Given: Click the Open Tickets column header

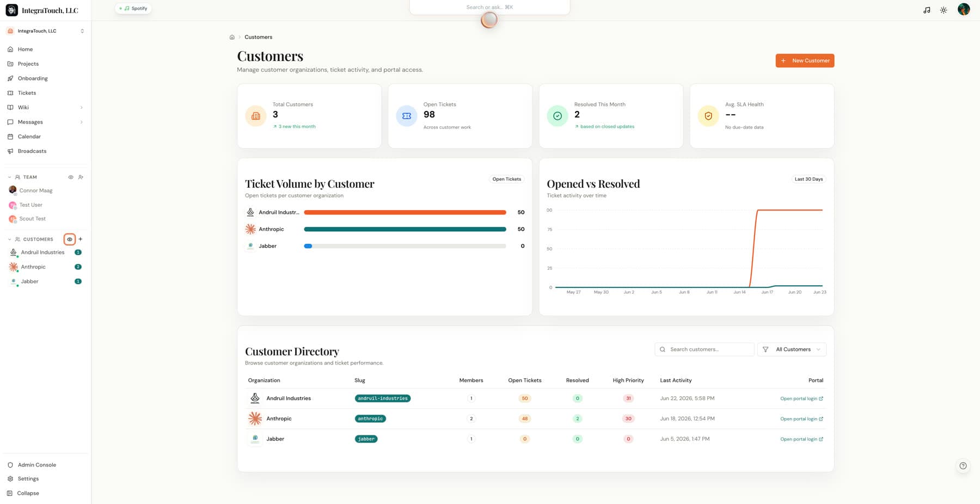Looking at the screenshot, I should (x=524, y=380).
